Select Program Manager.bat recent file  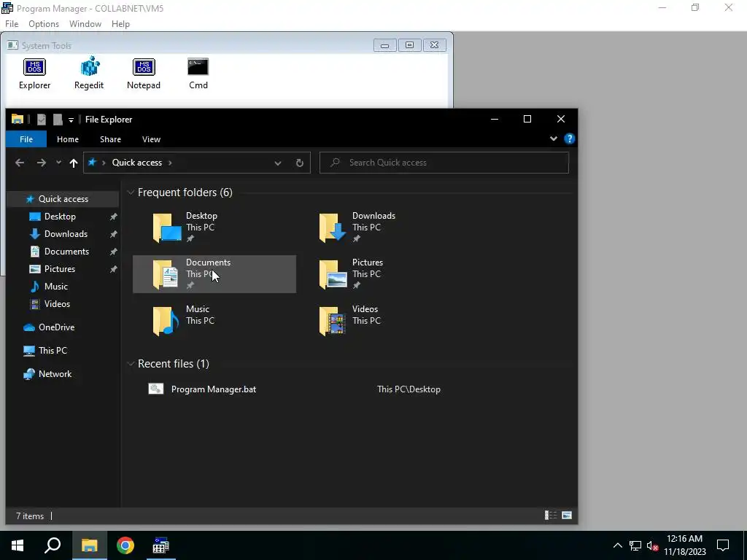(214, 389)
